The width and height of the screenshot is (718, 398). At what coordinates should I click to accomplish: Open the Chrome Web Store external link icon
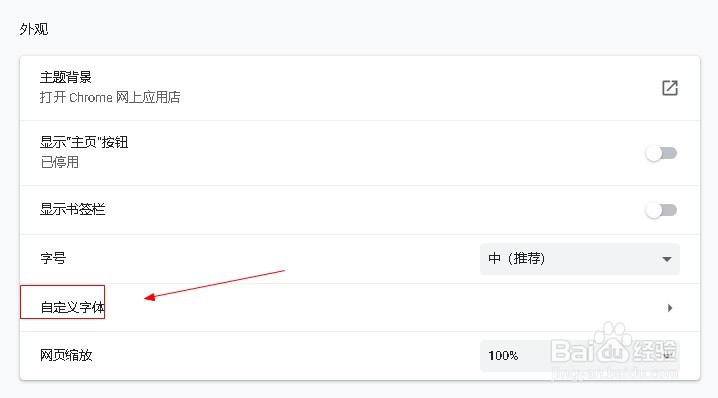(669, 88)
